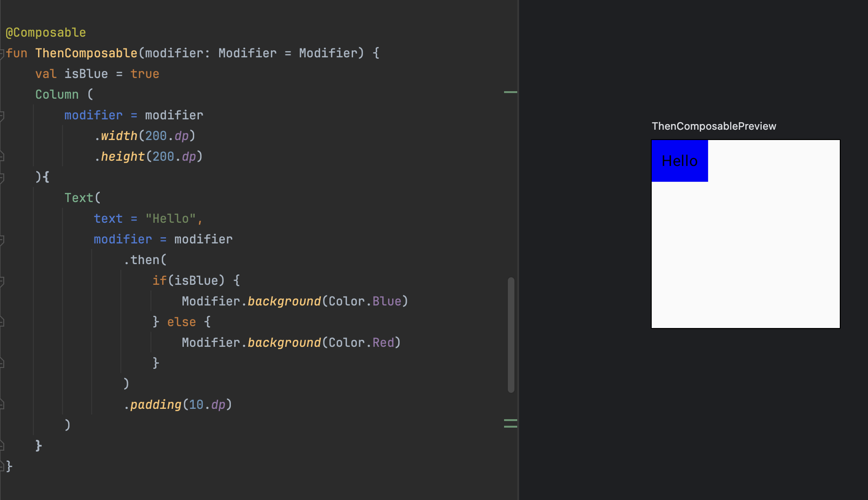Screen dimensions: 868x500
Task: Click the 'text =' named parameter
Action: 116,219
